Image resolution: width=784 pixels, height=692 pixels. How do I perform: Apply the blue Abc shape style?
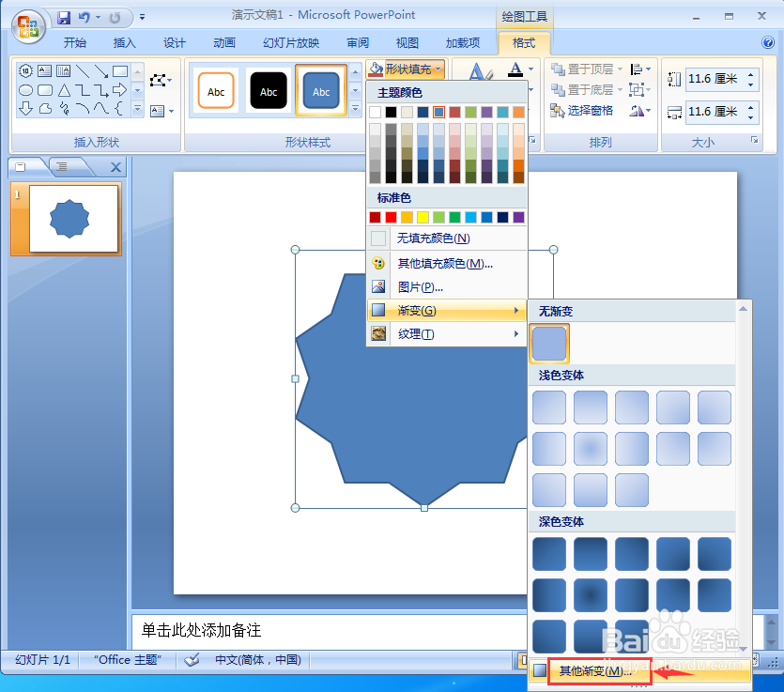(x=321, y=91)
